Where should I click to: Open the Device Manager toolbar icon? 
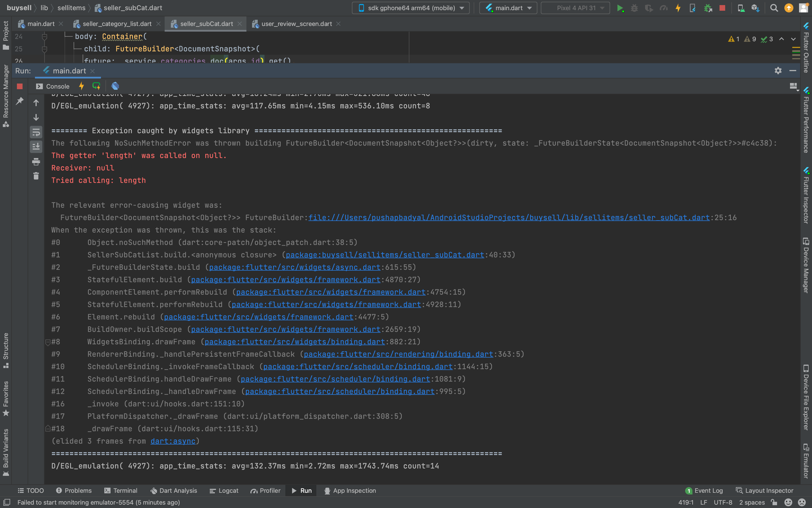pyautogui.click(x=741, y=8)
